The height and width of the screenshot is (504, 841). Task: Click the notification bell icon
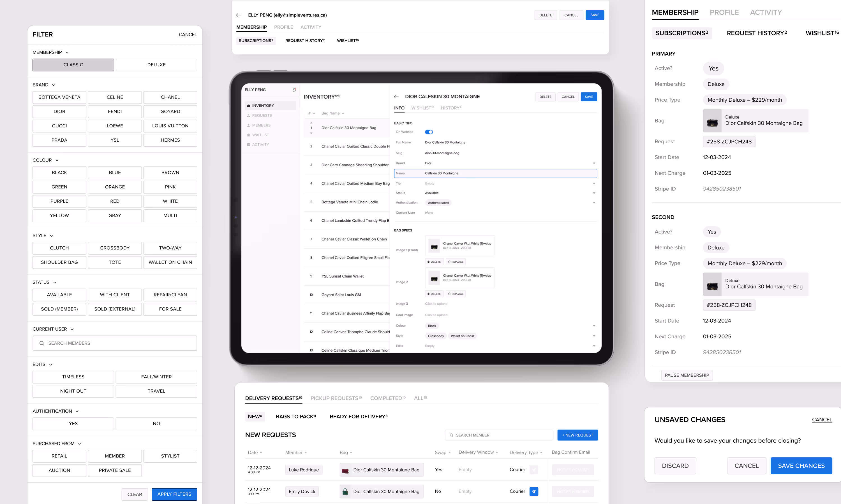(294, 90)
